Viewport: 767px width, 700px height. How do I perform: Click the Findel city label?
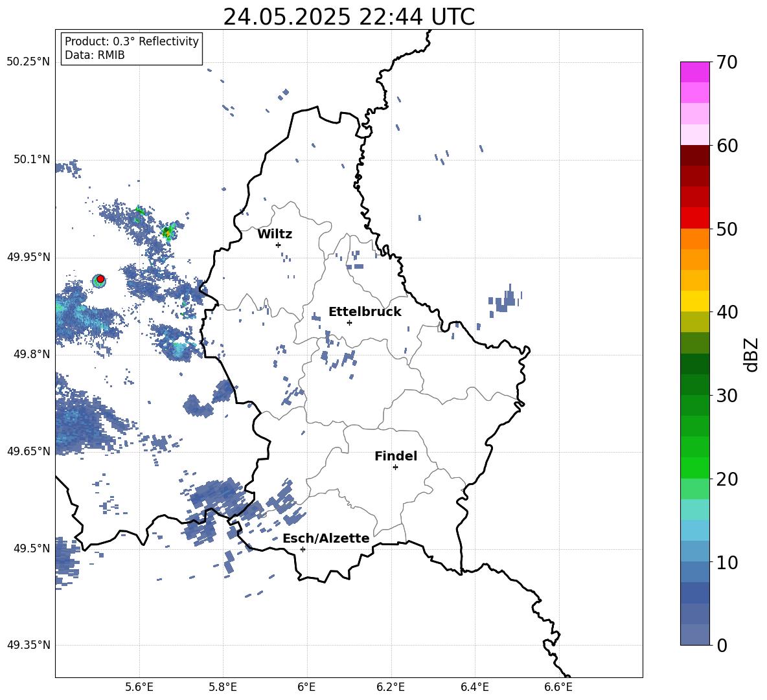396,456
